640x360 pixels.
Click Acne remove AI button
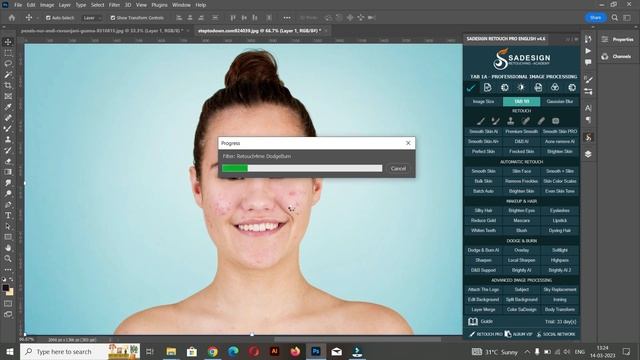coord(560,141)
